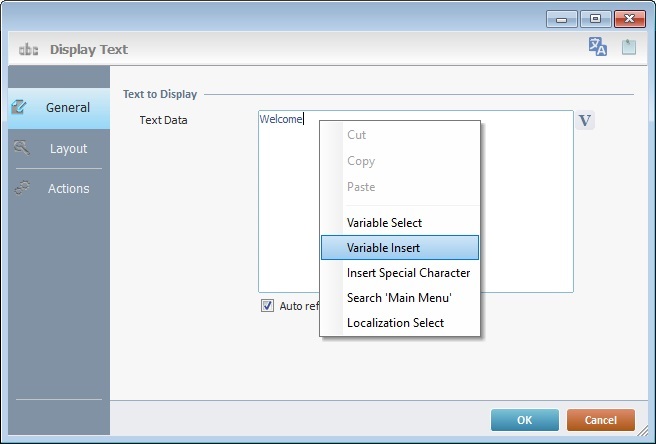
Task: Toggle the Auto refresh checkbox
Action: point(267,306)
